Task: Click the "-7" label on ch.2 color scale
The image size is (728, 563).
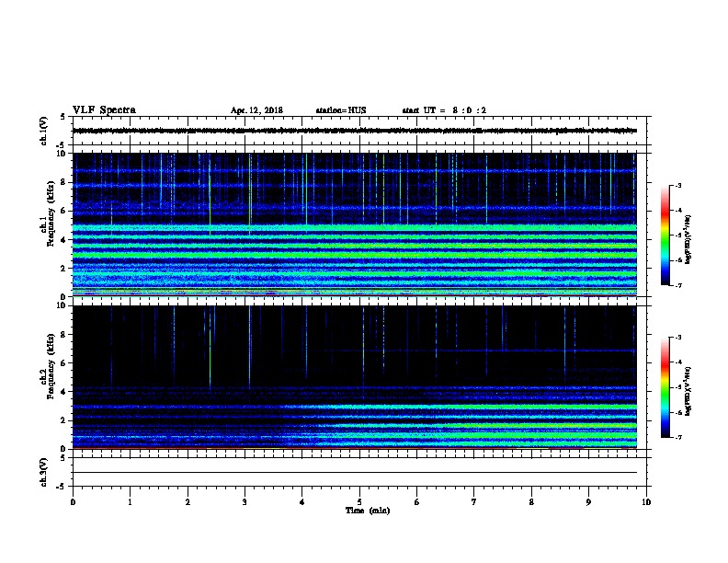Action: pyautogui.click(x=678, y=438)
